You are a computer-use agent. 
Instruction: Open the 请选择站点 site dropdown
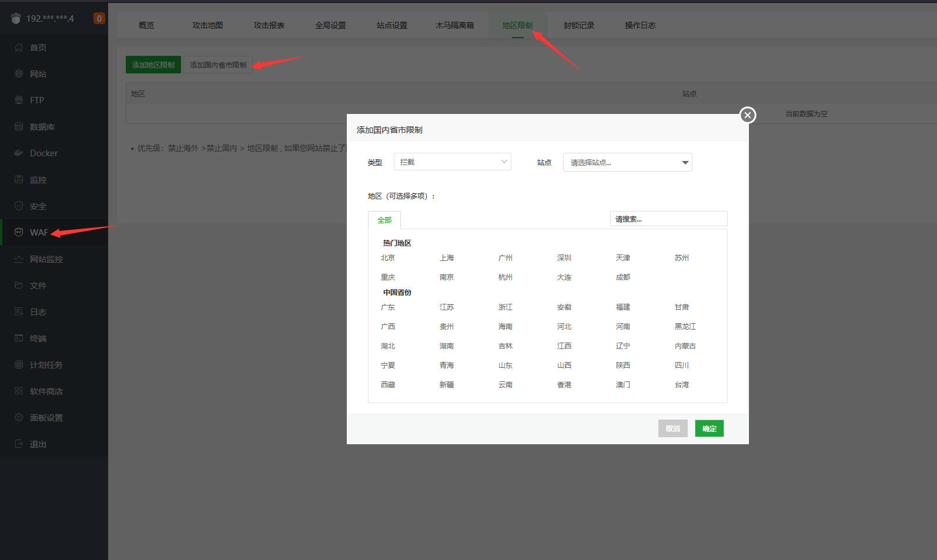click(627, 162)
